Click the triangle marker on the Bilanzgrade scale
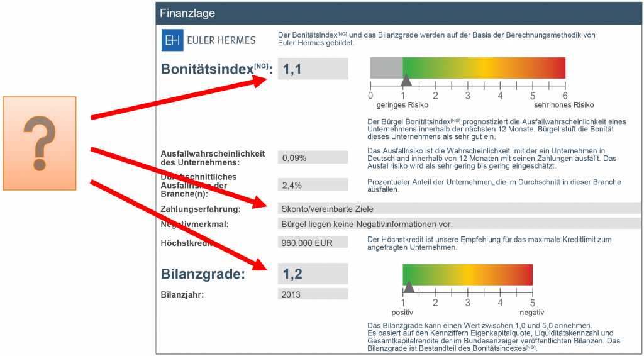The image size is (644, 356). coord(409,287)
